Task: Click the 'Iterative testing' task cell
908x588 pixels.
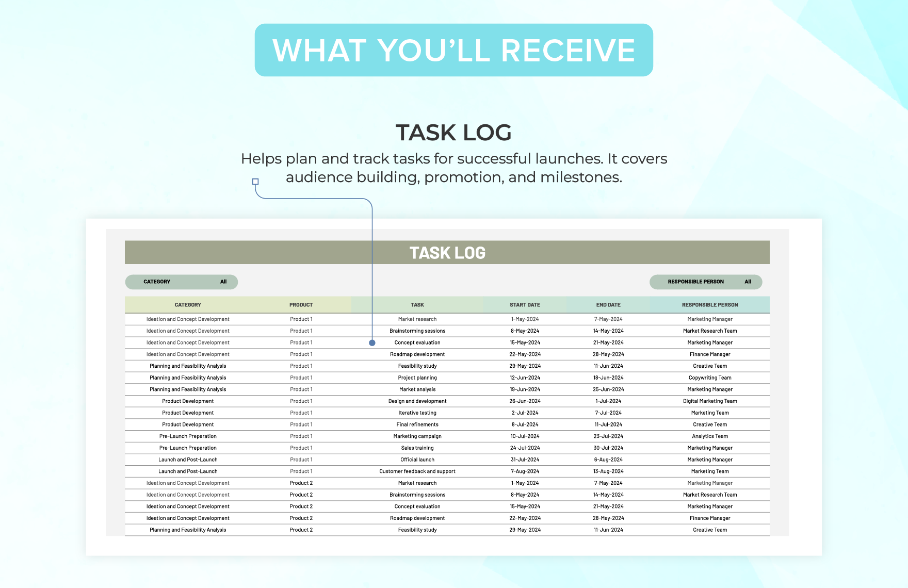Action: coord(417,413)
